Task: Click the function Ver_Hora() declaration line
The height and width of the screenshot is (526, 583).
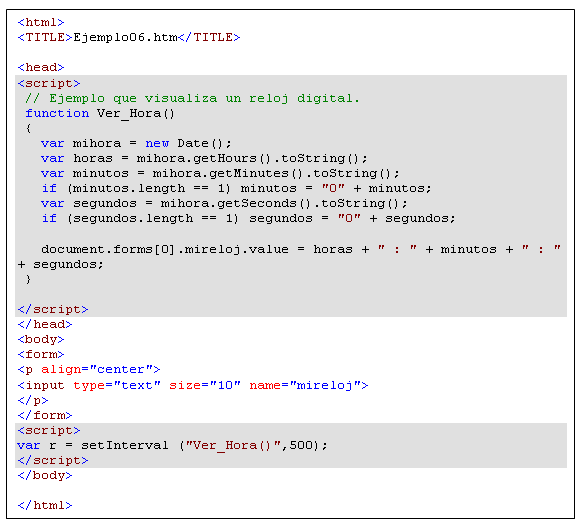Action: pos(100,113)
